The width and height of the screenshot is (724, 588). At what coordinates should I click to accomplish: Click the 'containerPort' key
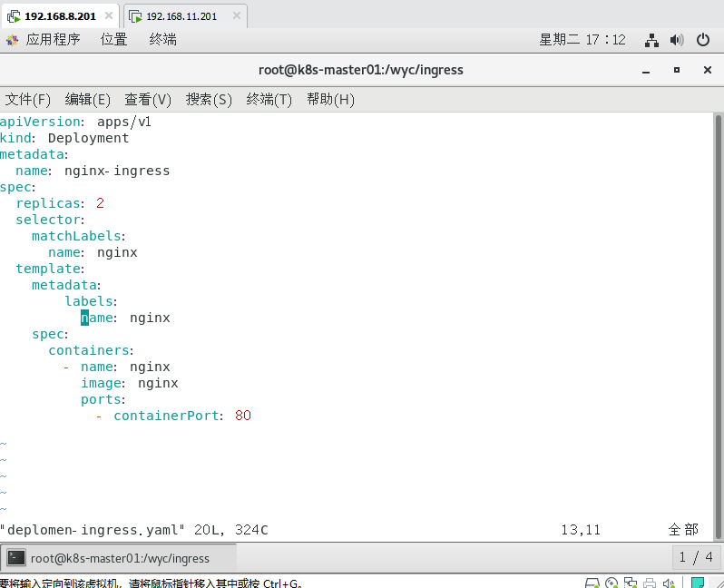[166, 416]
